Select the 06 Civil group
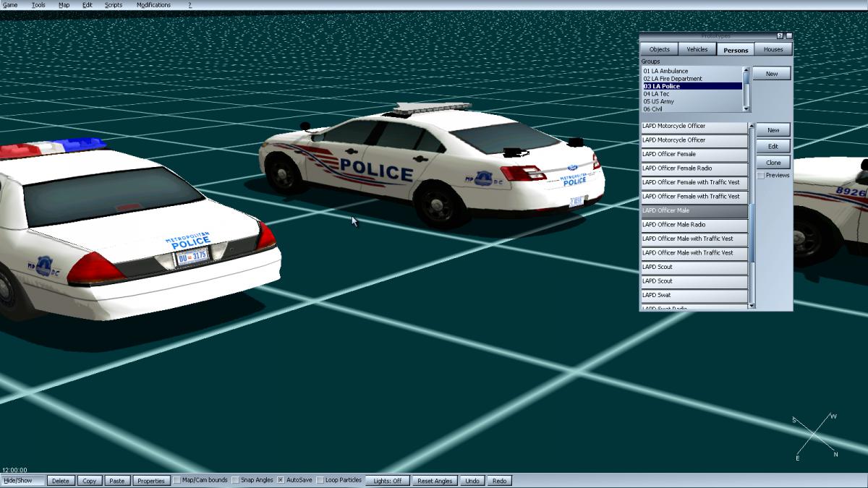868x488 pixels. [x=692, y=108]
